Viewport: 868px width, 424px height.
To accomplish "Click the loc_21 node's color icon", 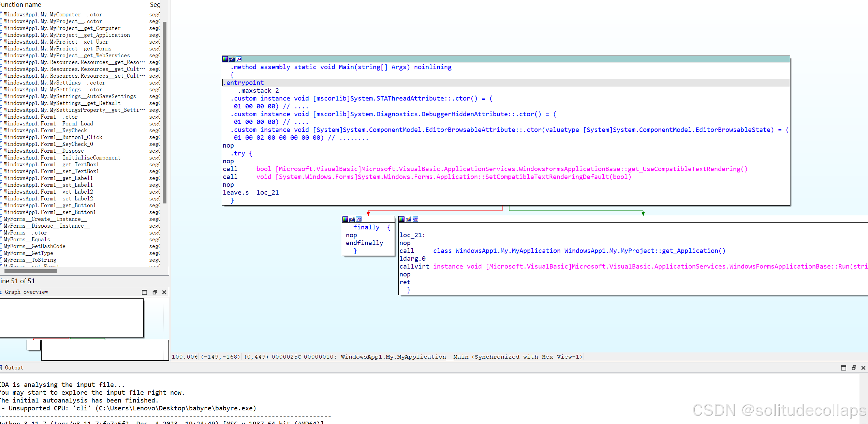I will 402,219.
